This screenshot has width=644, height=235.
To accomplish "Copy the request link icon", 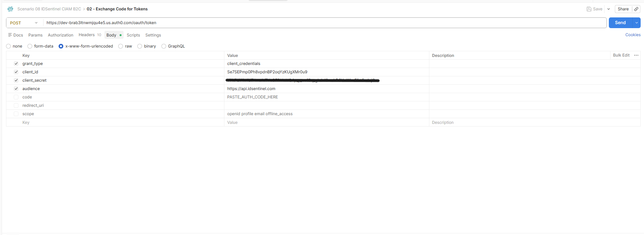I will (636, 9).
